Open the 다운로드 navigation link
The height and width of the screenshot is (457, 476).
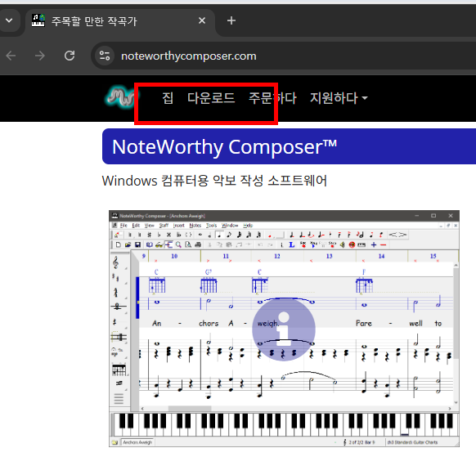(211, 98)
